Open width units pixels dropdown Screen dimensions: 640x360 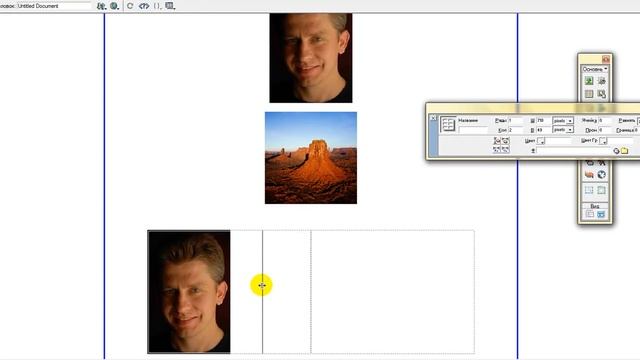click(563, 121)
